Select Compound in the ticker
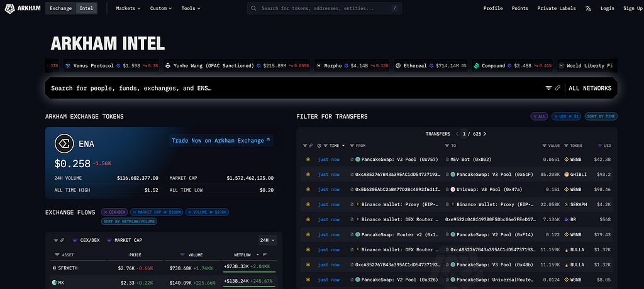The height and width of the screenshot is (289, 644). click(x=512, y=66)
